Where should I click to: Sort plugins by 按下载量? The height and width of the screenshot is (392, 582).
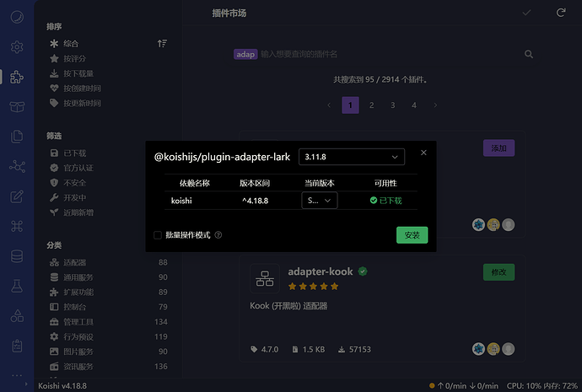click(78, 73)
